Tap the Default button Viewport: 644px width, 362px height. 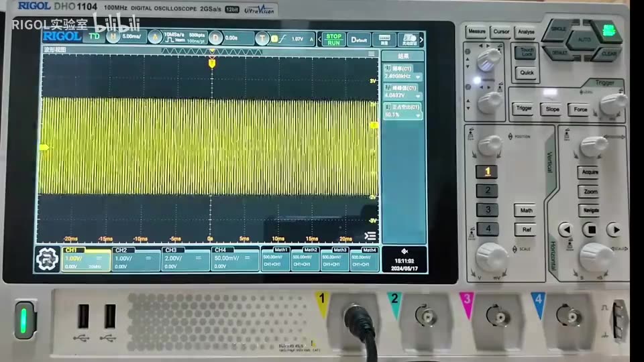[x=359, y=40]
